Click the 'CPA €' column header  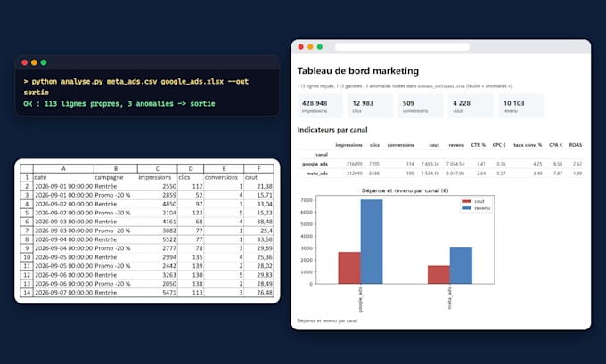(x=555, y=145)
